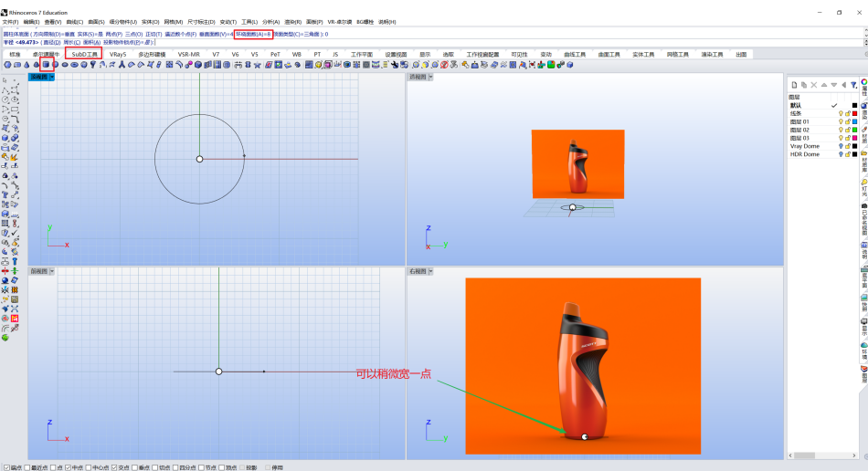The image size is (868, 471).
Task: Toggle lock icon for 图层 01
Action: 848,121
